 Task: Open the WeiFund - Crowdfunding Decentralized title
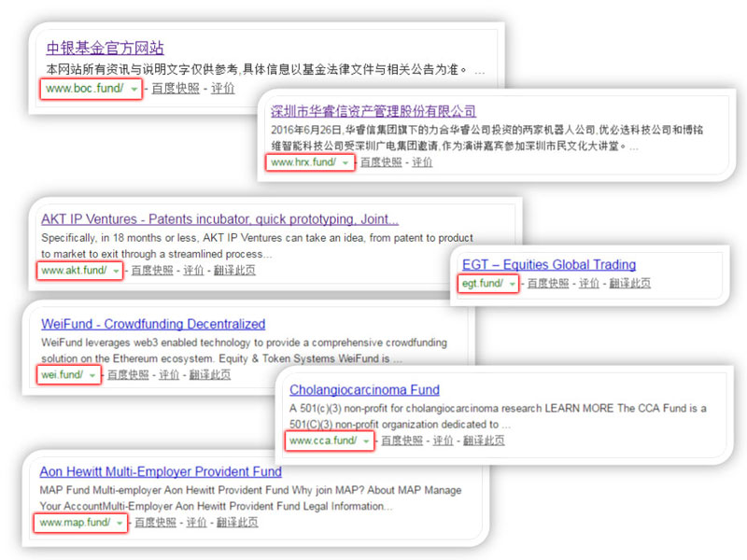tap(153, 324)
